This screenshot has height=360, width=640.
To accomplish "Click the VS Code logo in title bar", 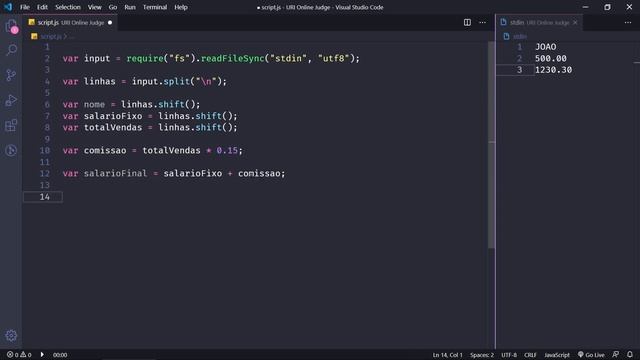I will [x=8, y=7].
